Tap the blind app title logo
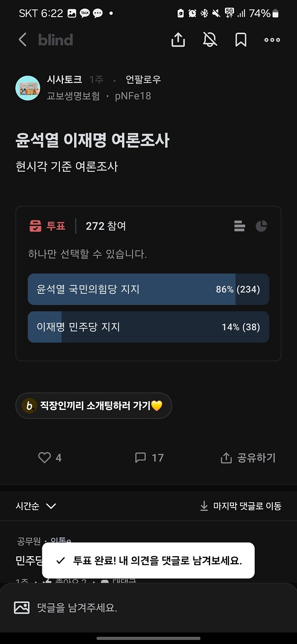The height and width of the screenshot is (644, 297). 56,40
